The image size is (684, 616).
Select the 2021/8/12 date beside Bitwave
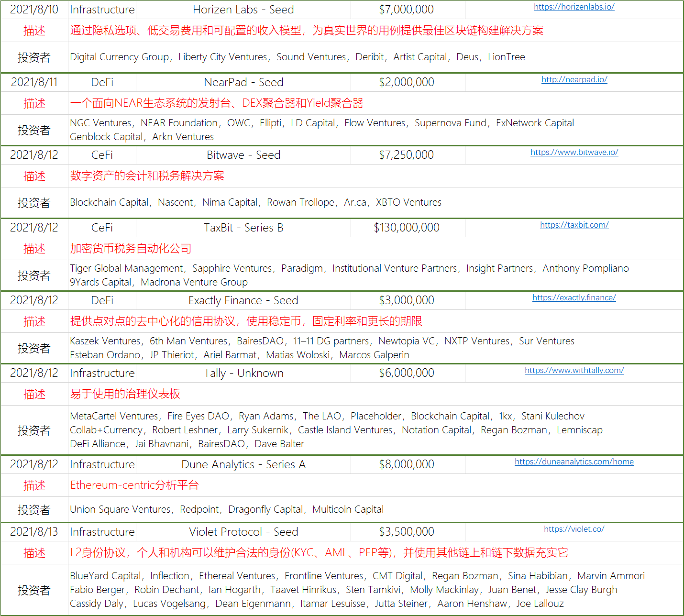pyautogui.click(x=34, y=155)
